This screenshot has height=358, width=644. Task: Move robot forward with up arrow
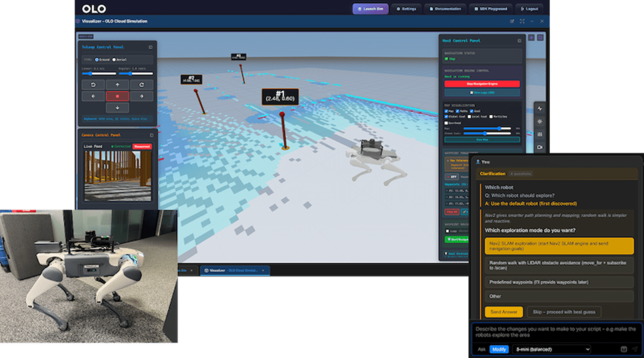(x=117, y=85)
